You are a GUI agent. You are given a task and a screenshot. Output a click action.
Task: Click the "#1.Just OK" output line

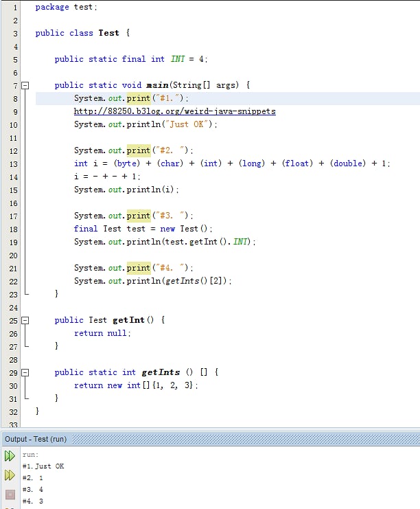[x=43, y=466]
